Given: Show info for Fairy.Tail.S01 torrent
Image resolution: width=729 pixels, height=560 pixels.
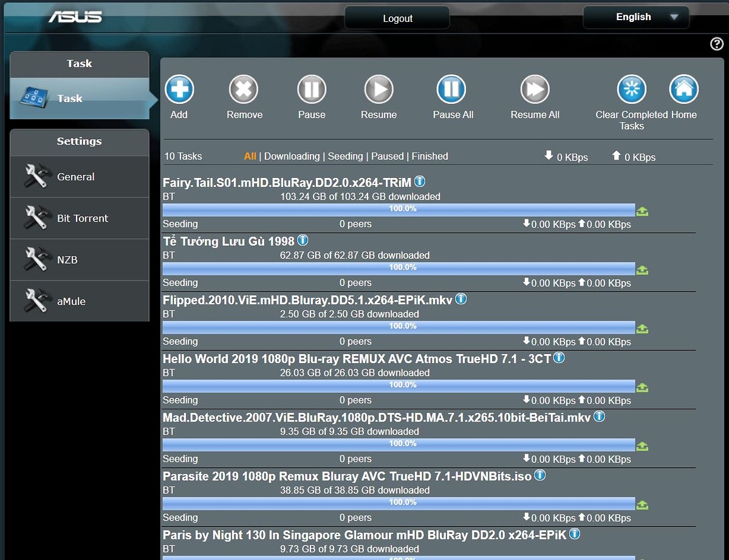Looking at the screenshot, I should (420, 181).
